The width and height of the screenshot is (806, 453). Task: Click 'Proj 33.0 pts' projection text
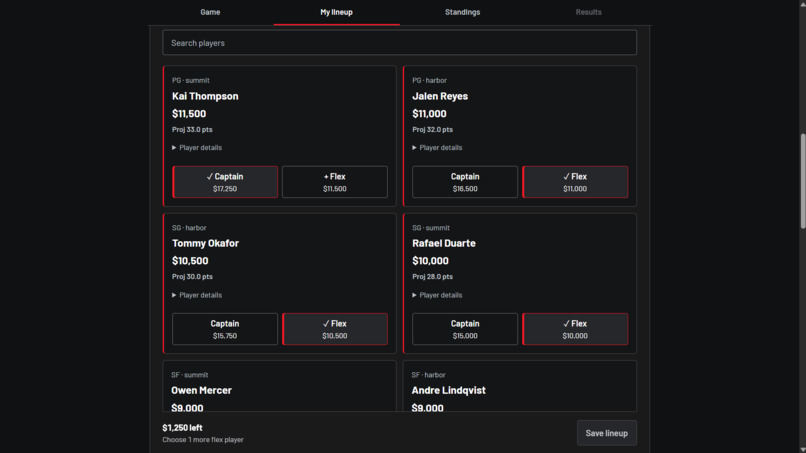click(x=192, y=130)
